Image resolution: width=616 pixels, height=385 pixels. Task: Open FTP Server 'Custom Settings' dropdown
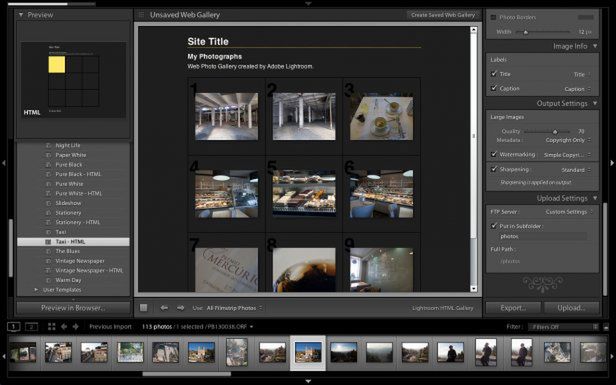(568, 212)
